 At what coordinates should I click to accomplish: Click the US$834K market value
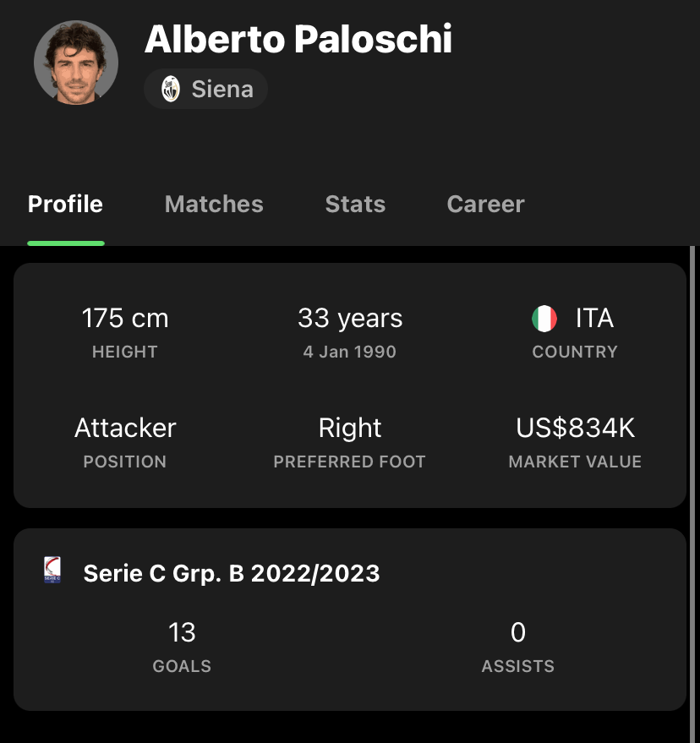576,428
